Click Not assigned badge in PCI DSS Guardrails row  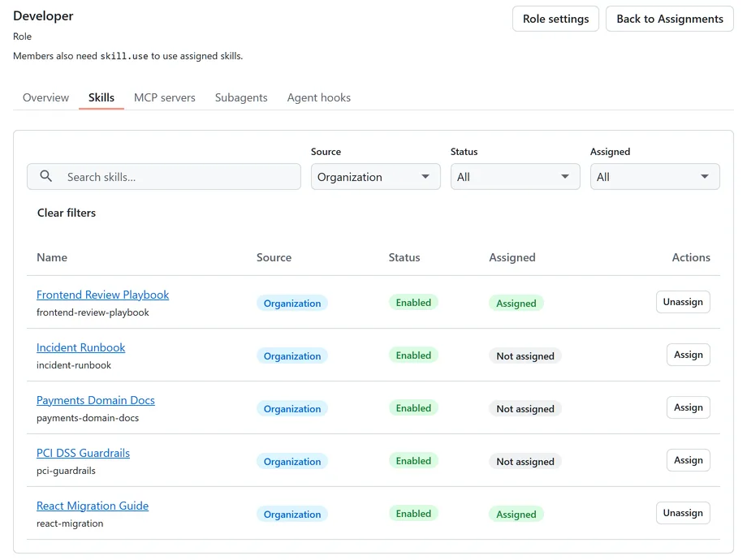(x=525, y=462)
